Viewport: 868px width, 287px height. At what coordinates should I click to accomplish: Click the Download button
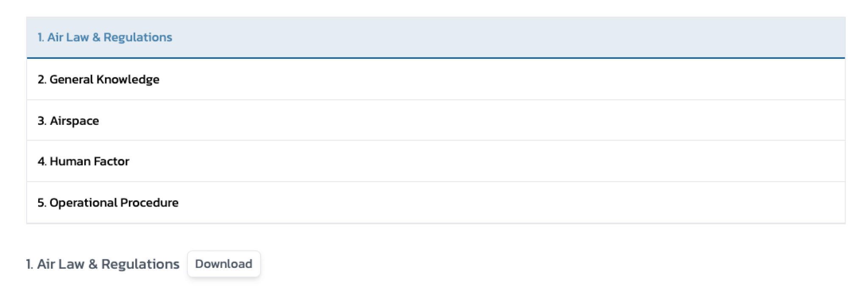coord(223,264)
